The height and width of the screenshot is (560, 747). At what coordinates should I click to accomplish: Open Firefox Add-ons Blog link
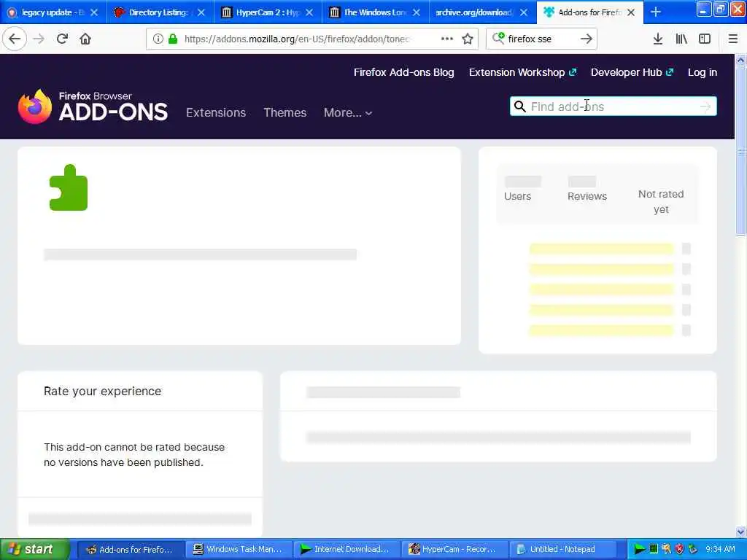tap(403, 72)
